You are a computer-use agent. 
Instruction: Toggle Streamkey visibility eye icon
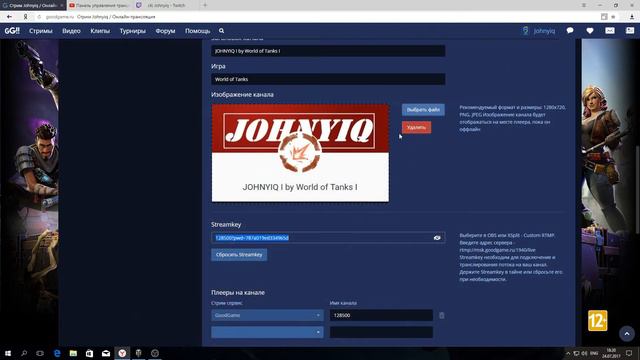(x=437, y=238)
